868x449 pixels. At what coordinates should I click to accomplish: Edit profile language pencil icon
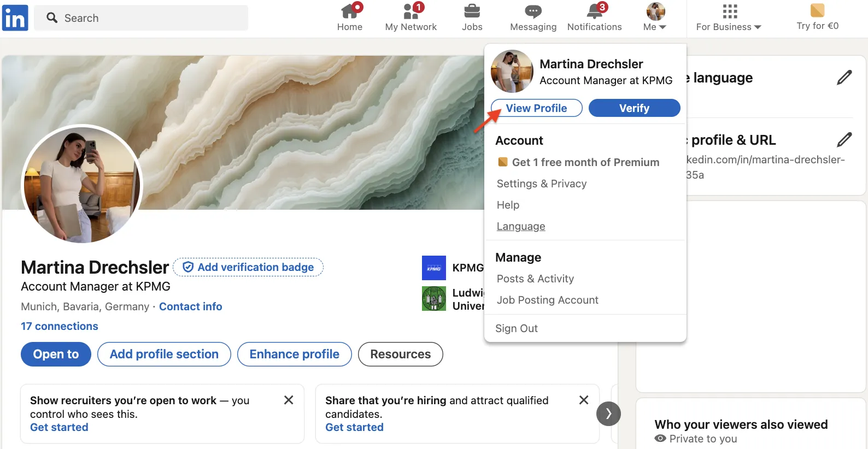pos(844,78)
